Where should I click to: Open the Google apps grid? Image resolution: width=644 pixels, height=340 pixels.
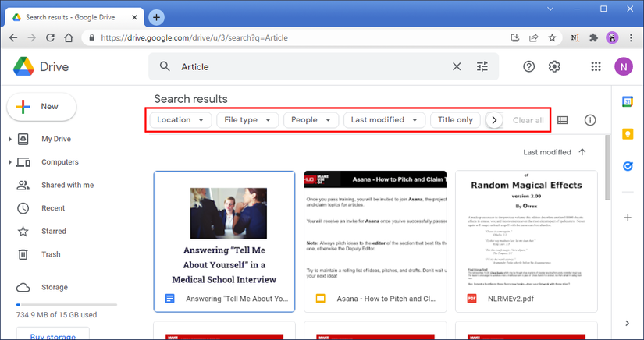coord(596,66)
